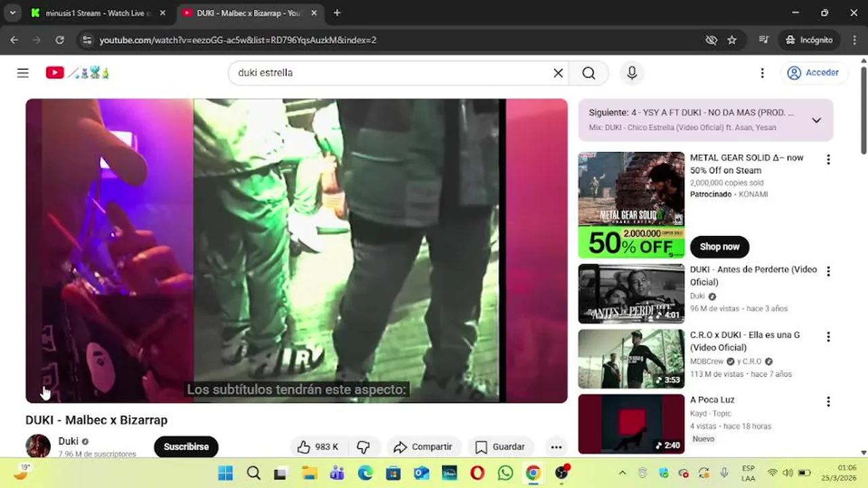Open the Windows Start menu
Screen dimensions: 868x488
[226, 472]
